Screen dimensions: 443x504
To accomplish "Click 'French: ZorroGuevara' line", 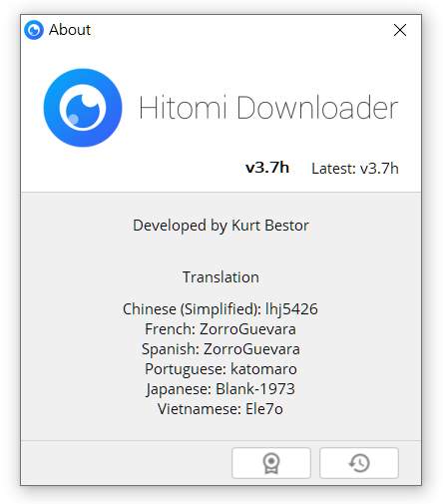I will 221,329.
